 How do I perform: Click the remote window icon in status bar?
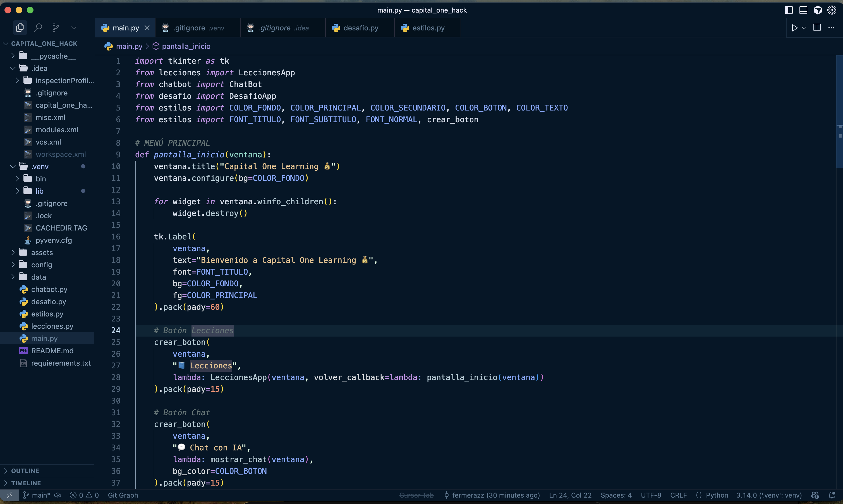[x=9, y=495]
